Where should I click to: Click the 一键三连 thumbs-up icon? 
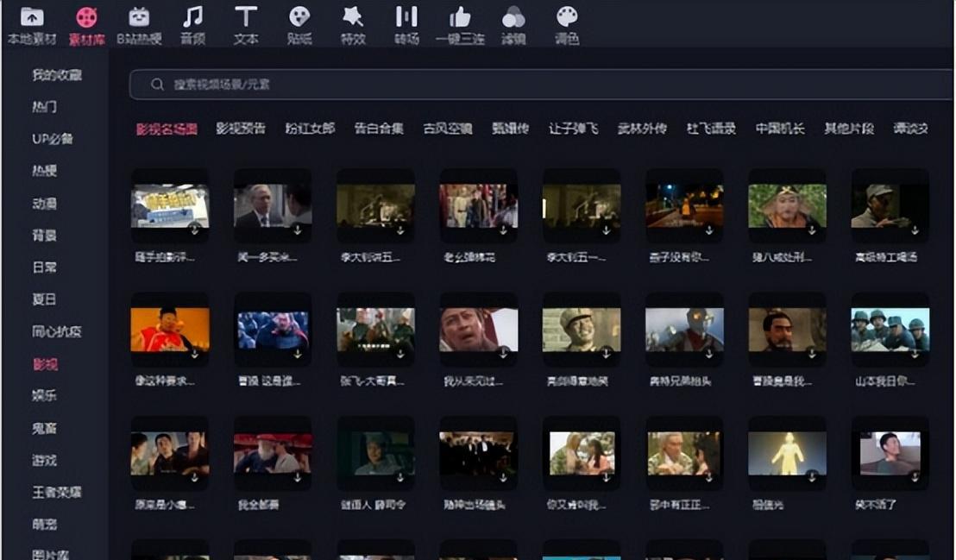(x=460, y=17)
